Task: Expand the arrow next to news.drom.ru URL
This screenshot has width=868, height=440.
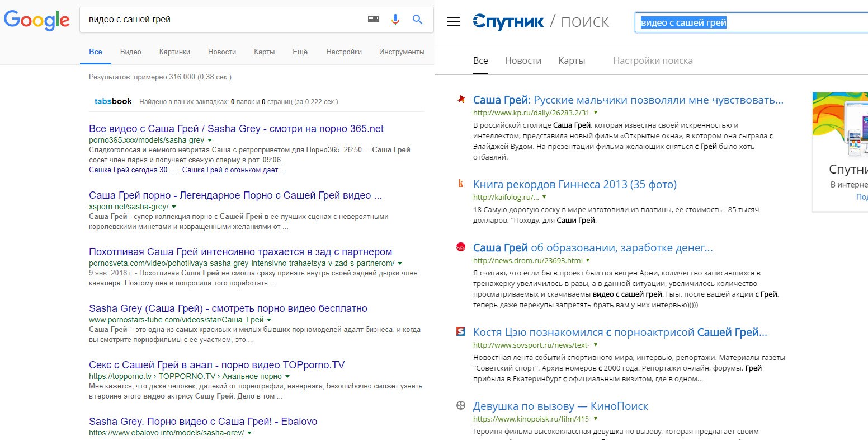Action: pos(588,260)
